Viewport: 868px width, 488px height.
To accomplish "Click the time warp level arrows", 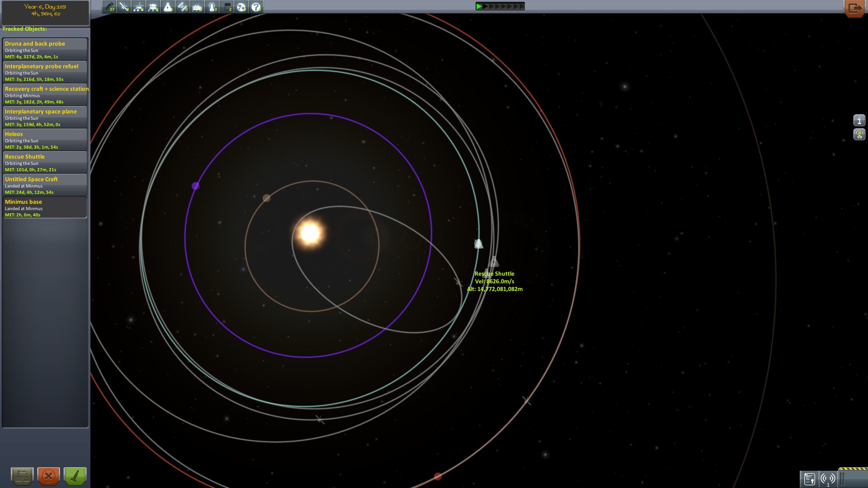I will point(500,6).
